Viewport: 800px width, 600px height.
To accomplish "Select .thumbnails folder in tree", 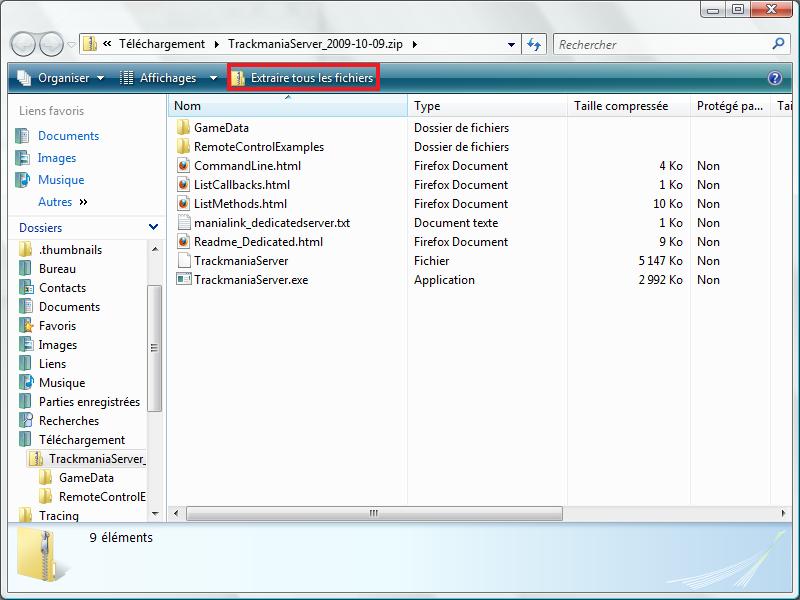I will coord(70,249).
